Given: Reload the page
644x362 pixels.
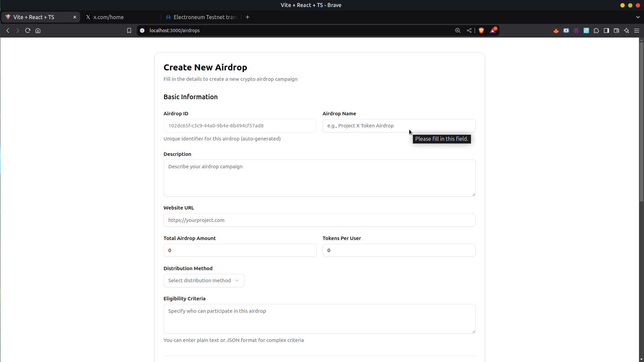Looking at the screenshot, I should (28, 31).
